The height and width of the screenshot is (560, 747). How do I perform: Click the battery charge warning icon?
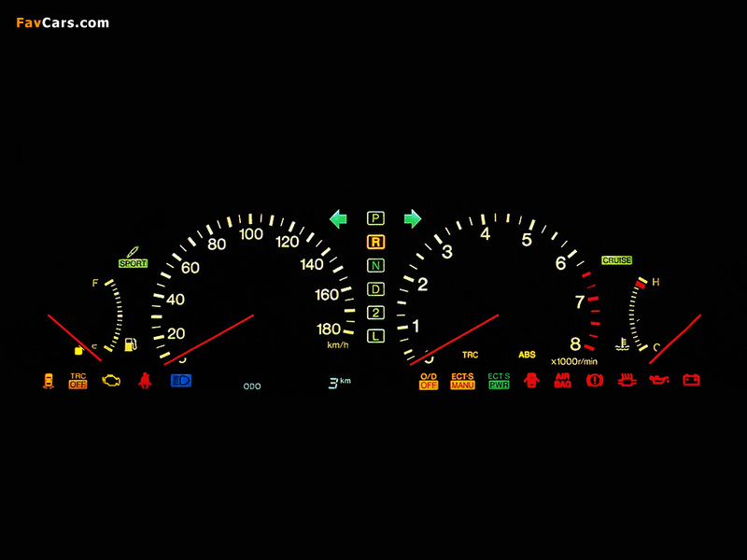tap(691, 381)
